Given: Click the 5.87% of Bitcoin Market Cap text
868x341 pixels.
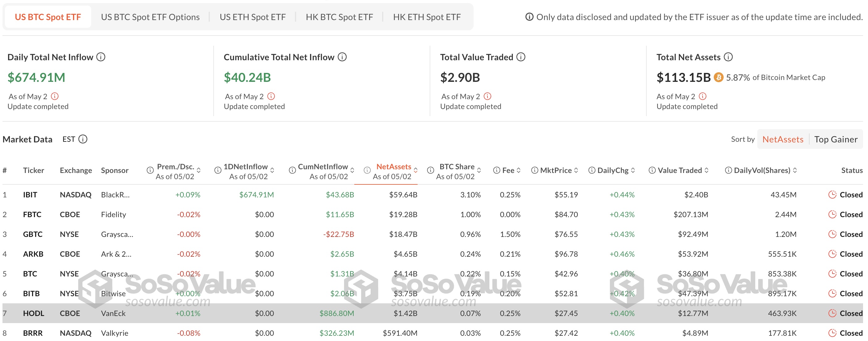Looking at the screenshot, I should click(x=775, y=78).
